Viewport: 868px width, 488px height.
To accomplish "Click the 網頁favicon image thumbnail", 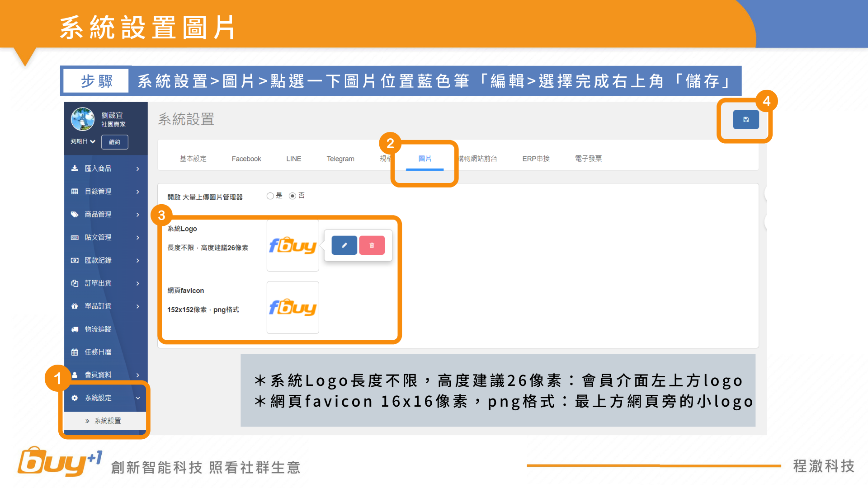I will coord(292,308).
